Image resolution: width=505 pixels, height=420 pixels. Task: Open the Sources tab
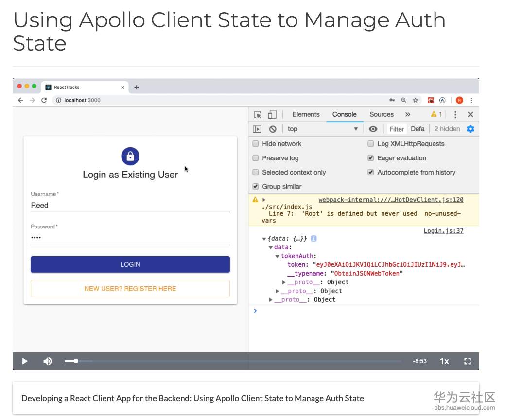[381, 115]
